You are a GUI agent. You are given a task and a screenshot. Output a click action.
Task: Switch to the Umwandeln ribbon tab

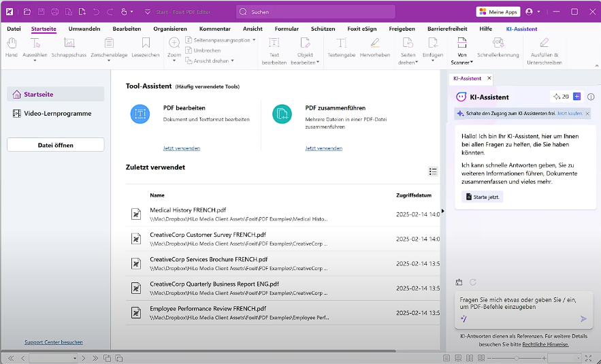(84, 29)
